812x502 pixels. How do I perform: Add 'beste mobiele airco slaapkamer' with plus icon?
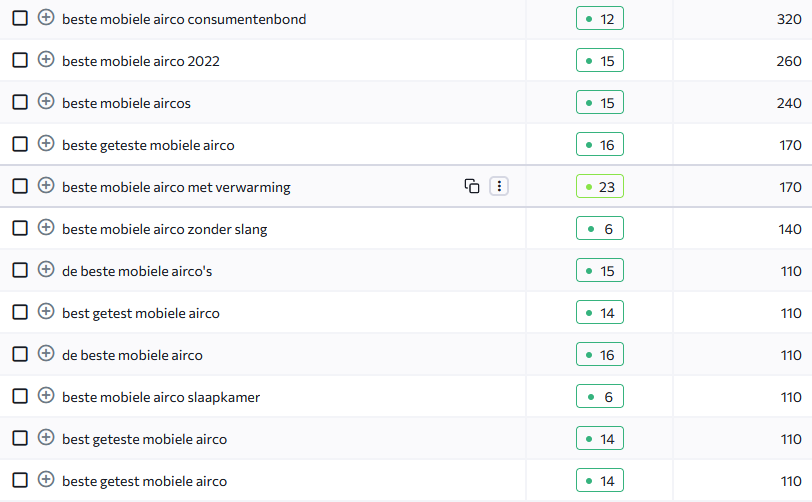[x=46, y=395]
